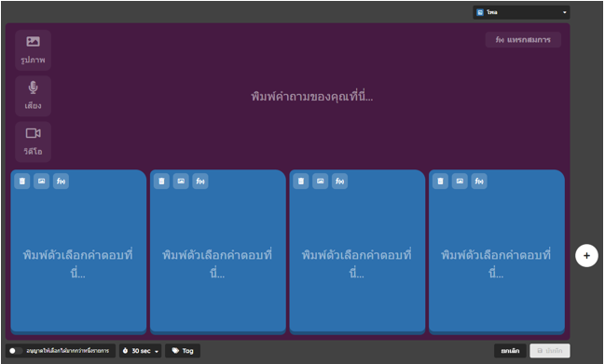Image resolution: width=605 pixels, height=364 pixels.
Task: Click the บันทึก save button
Action: (549, 351)
